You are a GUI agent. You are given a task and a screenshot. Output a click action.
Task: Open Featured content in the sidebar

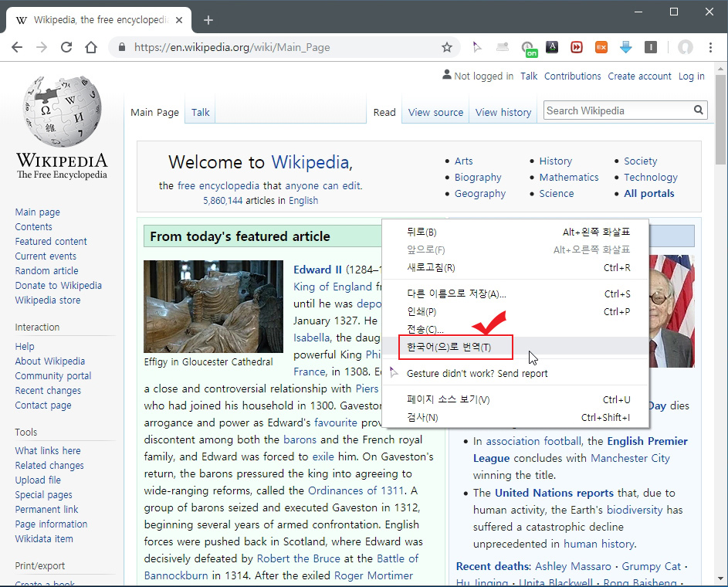pos(51,242)
